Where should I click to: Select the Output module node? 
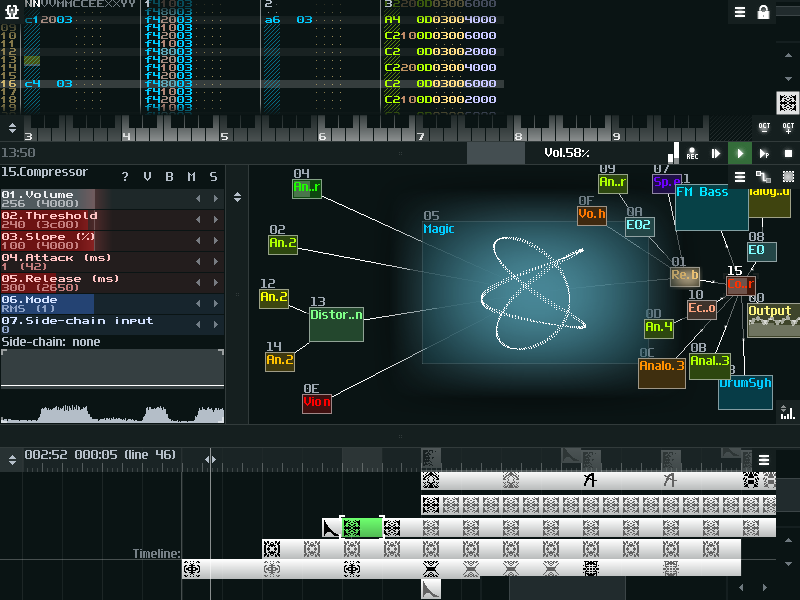pyautogui.click(x=771, y=320)
